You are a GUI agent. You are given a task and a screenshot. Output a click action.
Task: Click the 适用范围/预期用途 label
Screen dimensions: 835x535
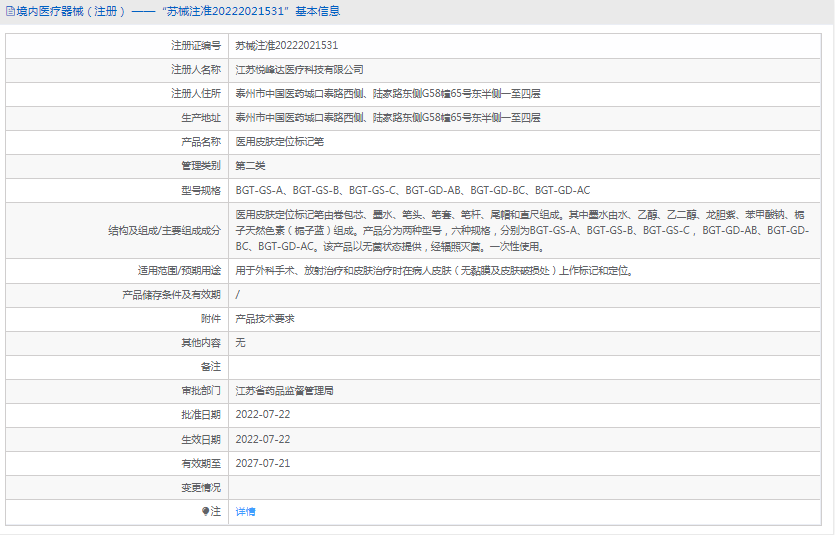(x=179, y=270)
